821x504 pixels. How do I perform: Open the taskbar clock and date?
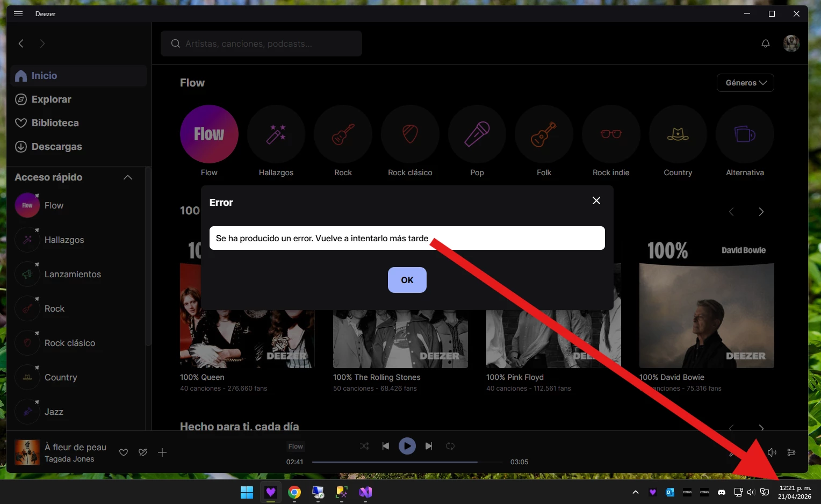click(795, 492)
